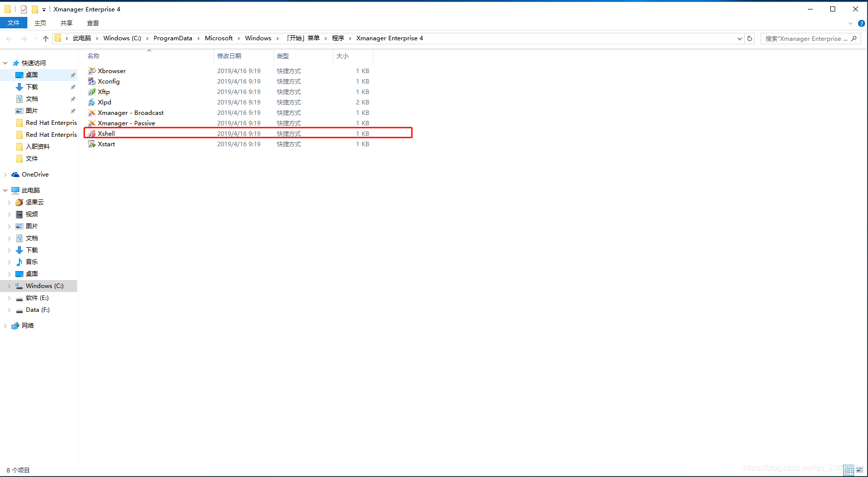Viewport: 868px width, 477px height.
Task: Open OneDrive in navigation pane
Action: 35,175
